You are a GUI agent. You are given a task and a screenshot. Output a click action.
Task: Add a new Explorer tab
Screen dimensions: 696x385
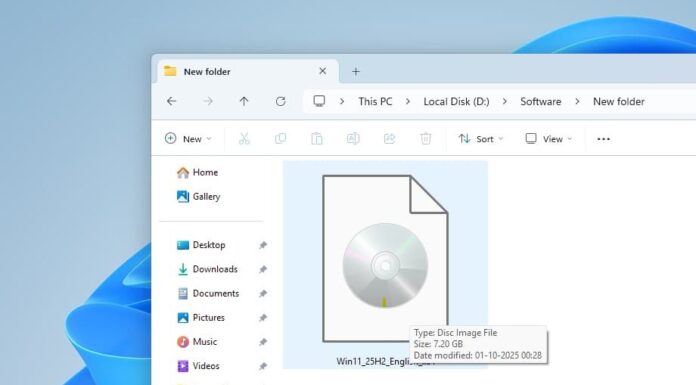pos(356,71)
